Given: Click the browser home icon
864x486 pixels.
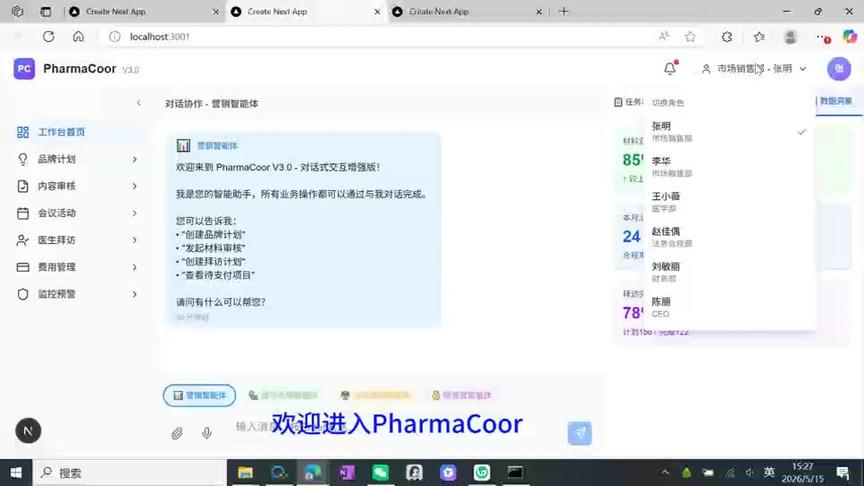Looking at the screenshot, I should pos(78,36).
